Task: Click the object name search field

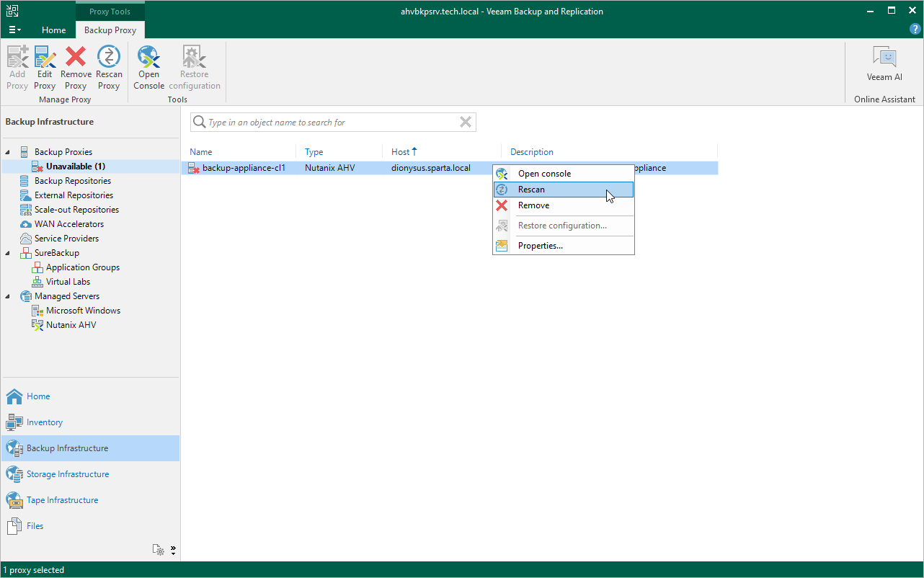Action: (332, 123)
